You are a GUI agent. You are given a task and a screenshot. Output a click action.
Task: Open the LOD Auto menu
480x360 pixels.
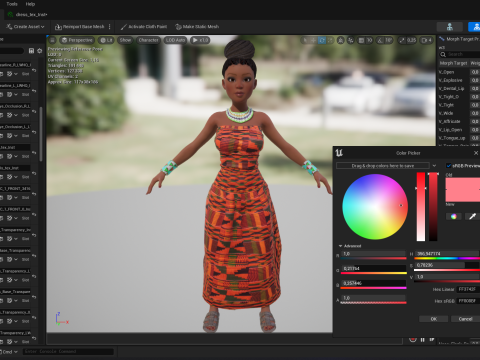click(x=175, y=40)
